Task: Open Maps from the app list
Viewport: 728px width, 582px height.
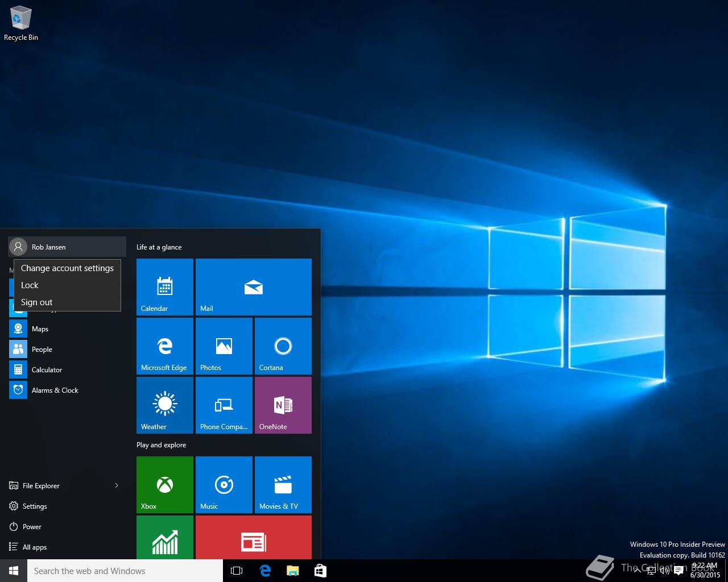Action: (66, 329)
